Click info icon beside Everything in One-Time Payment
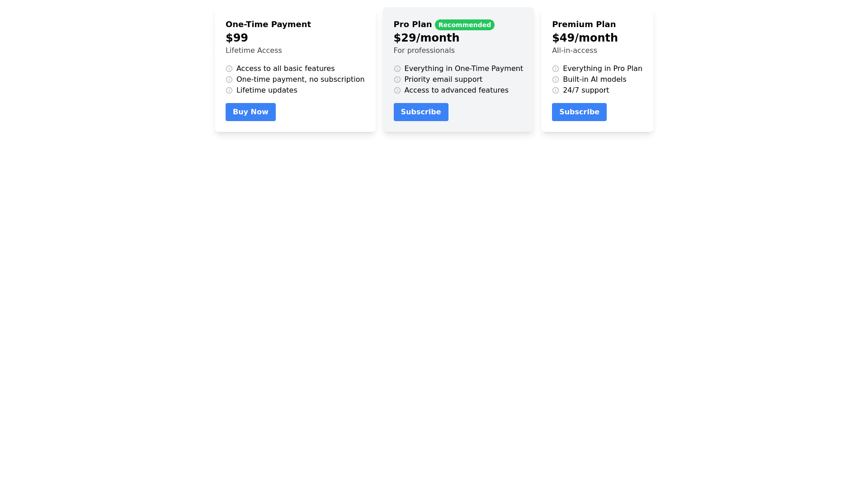 point(397,69)
